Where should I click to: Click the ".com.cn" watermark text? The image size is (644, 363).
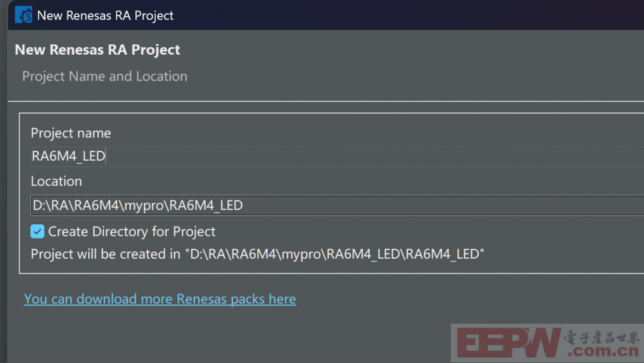pos(602,352)
